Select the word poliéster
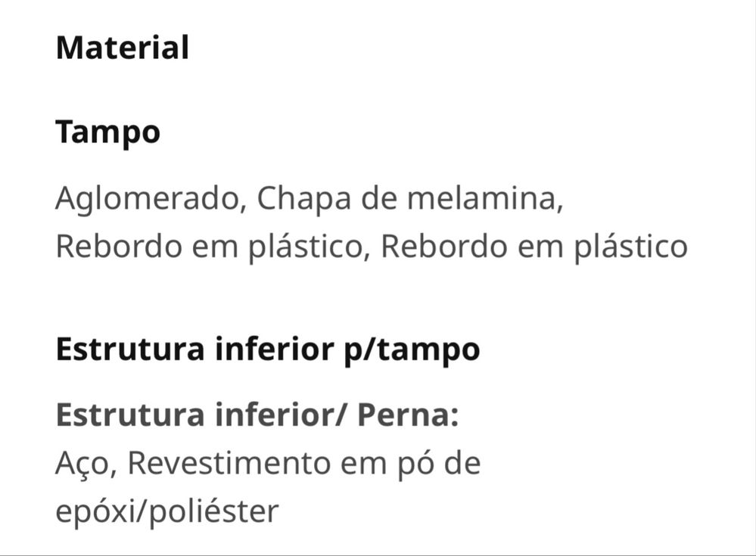The height and width of the screenshot is (556, 756). pyautogui.click(x=213, y=512)
